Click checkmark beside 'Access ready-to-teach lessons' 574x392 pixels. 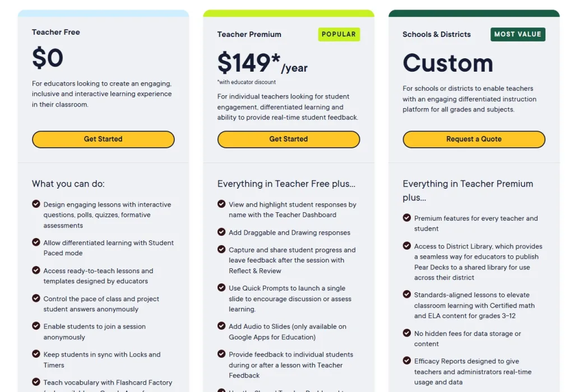tap(36, 270)
